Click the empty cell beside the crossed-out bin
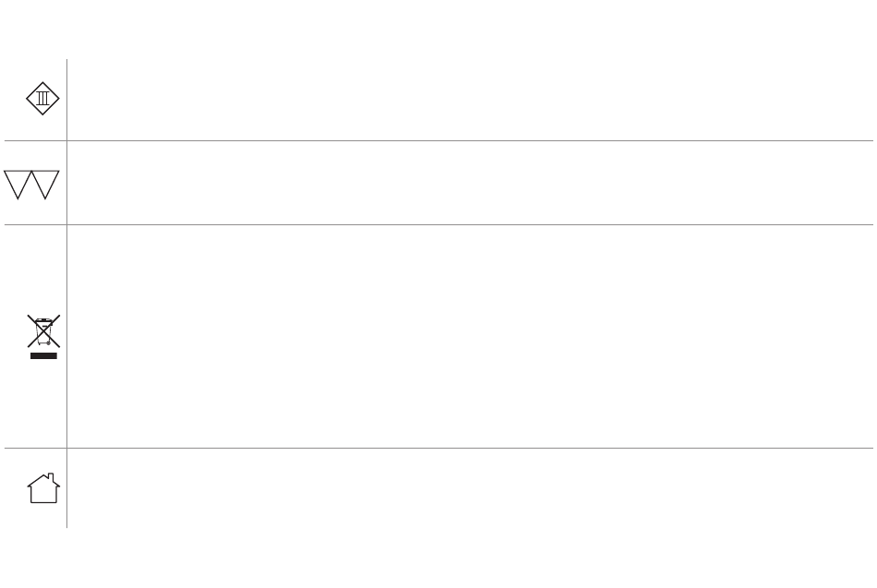877x588 pixels. [x=470, y=336]
